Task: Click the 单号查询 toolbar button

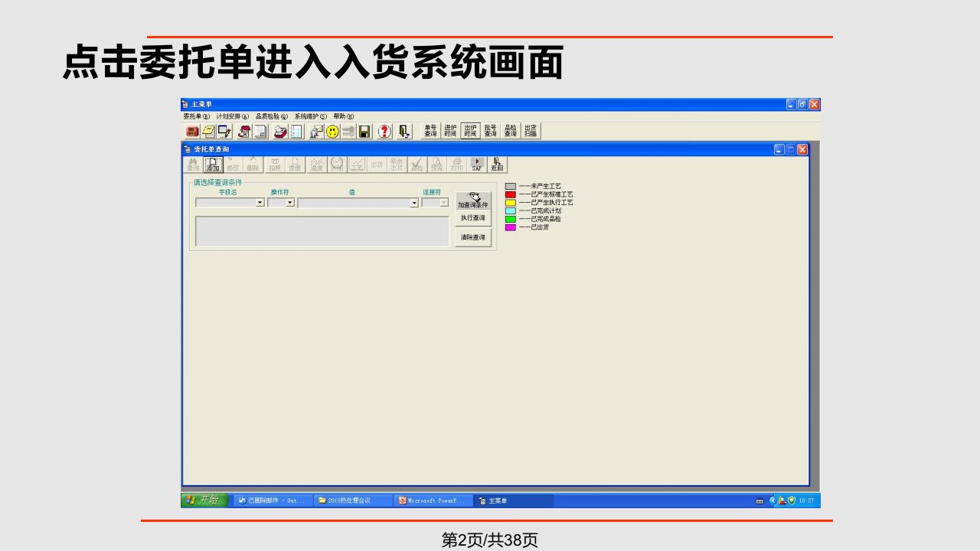Action: (430, 132)
